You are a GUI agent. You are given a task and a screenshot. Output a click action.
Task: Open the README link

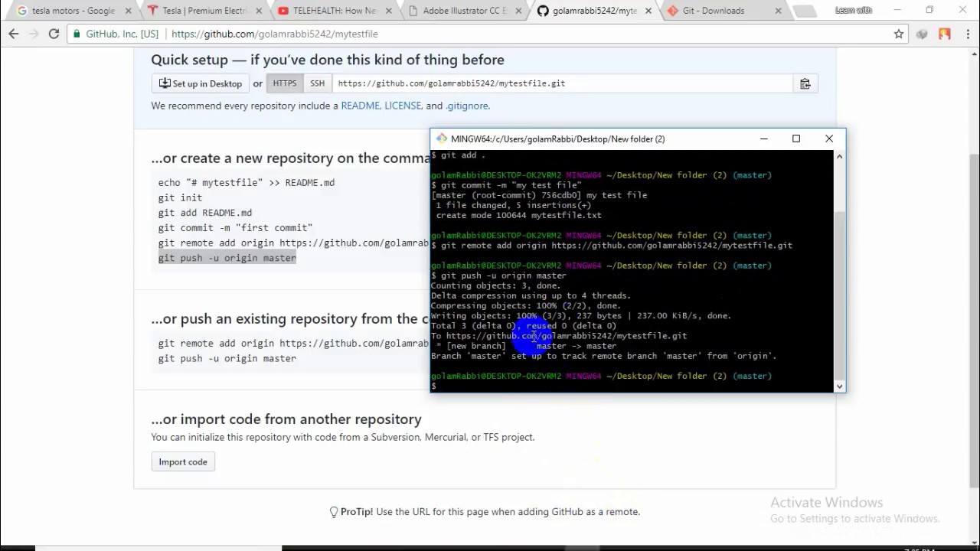point(360,106)
